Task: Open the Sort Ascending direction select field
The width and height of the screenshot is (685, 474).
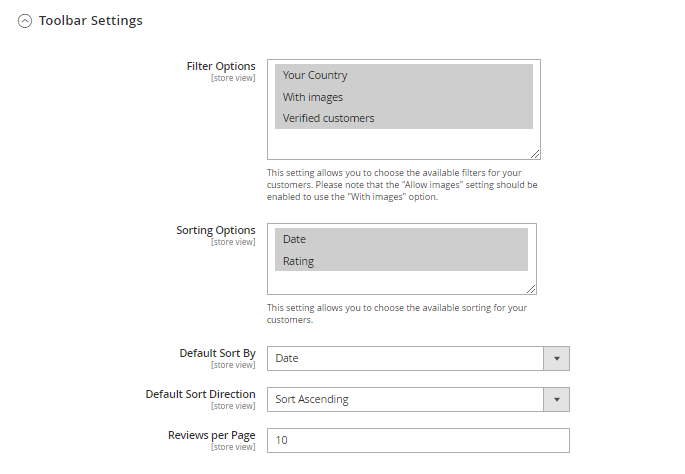Action: 405,399
